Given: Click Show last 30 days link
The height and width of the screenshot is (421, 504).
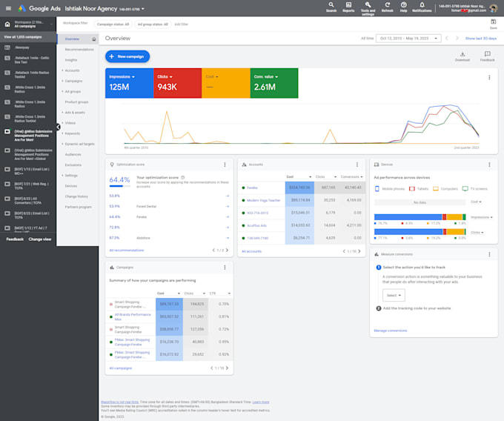Looking at the screenshot, I should pyautogui.click(x=481, y=39).
